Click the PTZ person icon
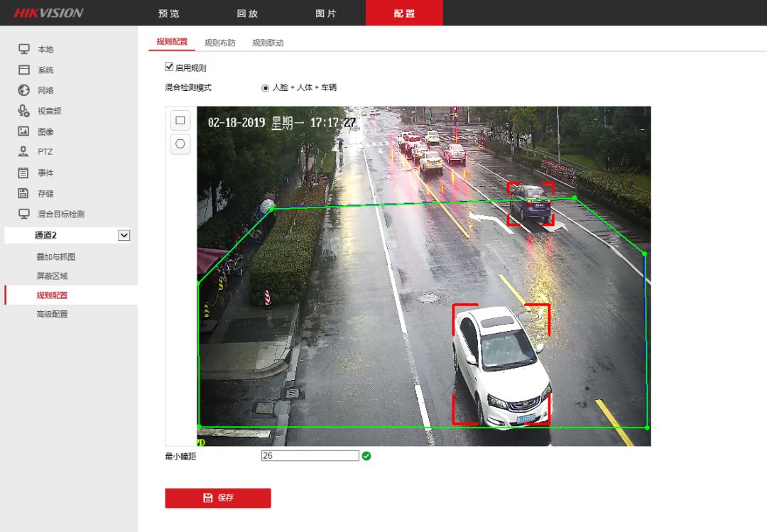767x532 pixels. pyautogui.click(x=23, y=151)
